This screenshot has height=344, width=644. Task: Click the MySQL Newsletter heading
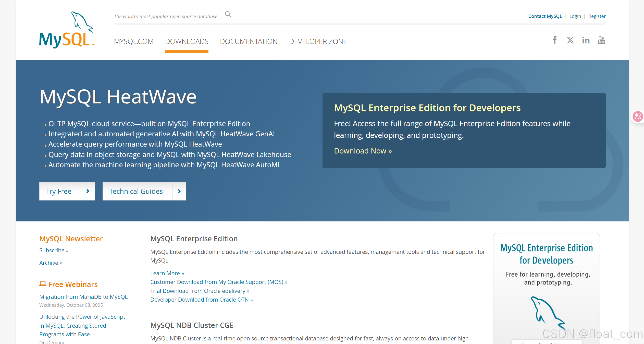(71, 239)
